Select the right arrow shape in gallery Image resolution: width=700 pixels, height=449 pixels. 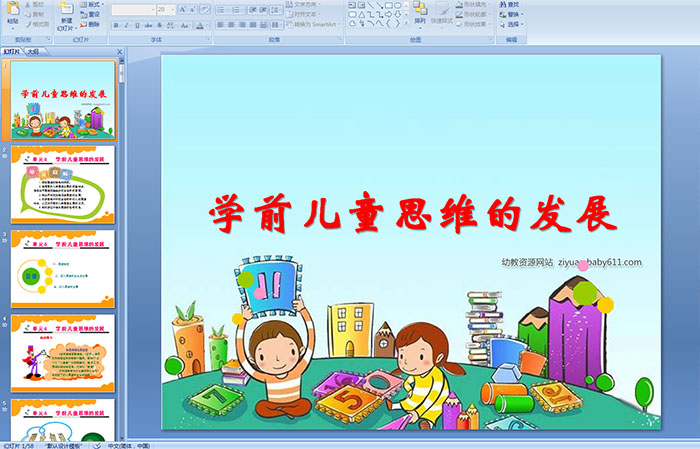click(388, 14)
